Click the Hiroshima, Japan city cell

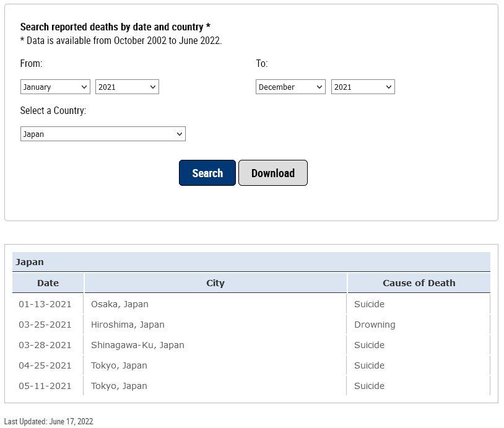point(215,325)
